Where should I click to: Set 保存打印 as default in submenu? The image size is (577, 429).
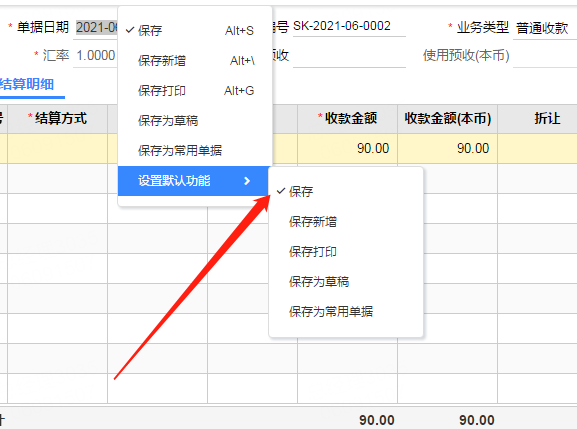346,252
